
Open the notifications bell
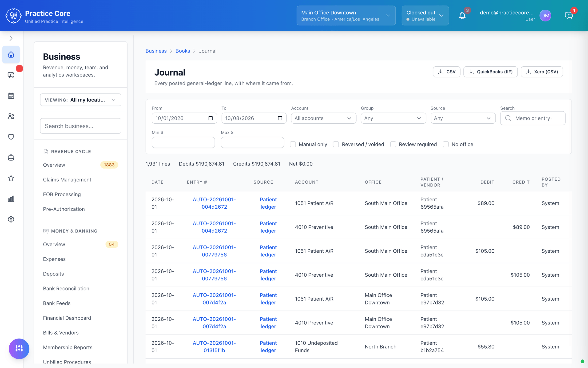click(x=462, y=16)
